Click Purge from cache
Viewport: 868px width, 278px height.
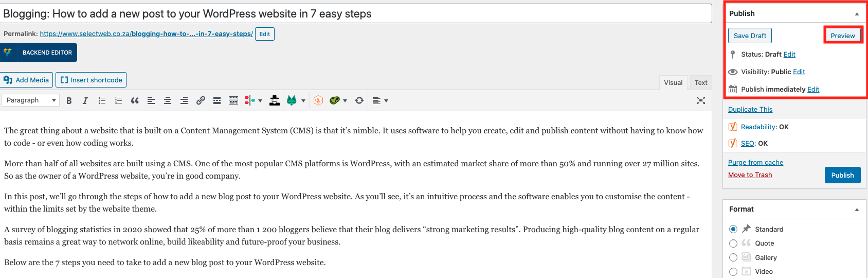coord(755,162)
